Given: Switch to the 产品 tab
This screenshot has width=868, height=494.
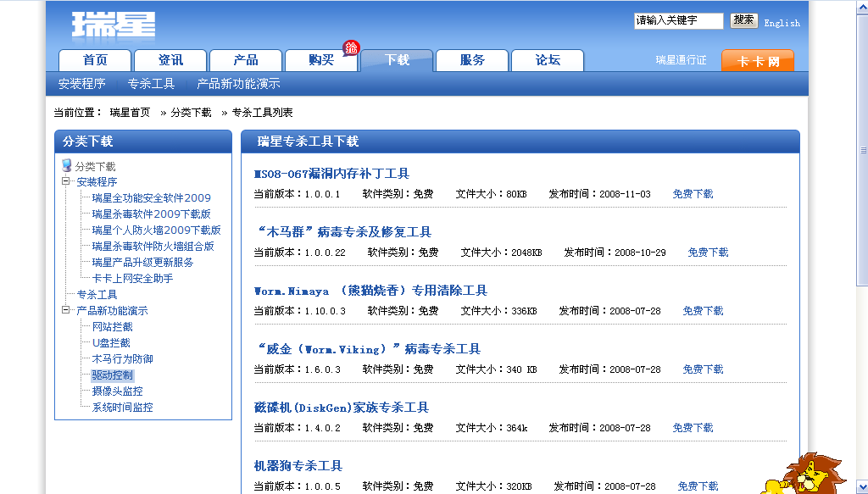Looking at the screenshot, I should 245,60.
